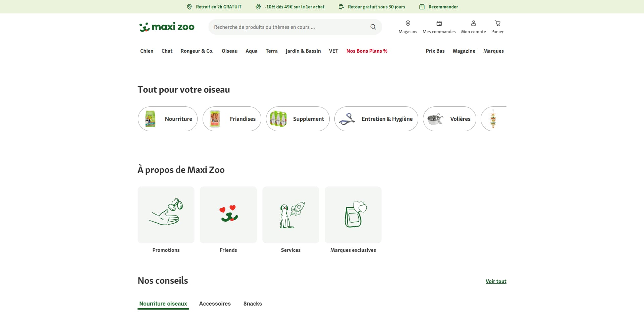
Task: Open the Friends hearts icon tile
Action: [228, 215]
